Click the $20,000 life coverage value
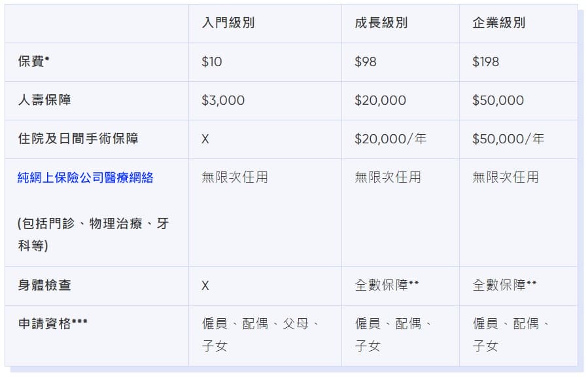 [x=380, y=100]
